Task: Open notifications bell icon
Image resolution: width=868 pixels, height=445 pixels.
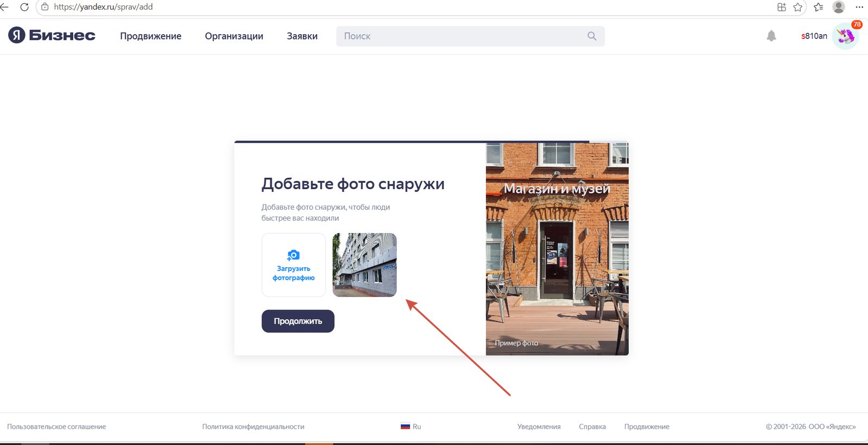Action: (x=771, y=36)
